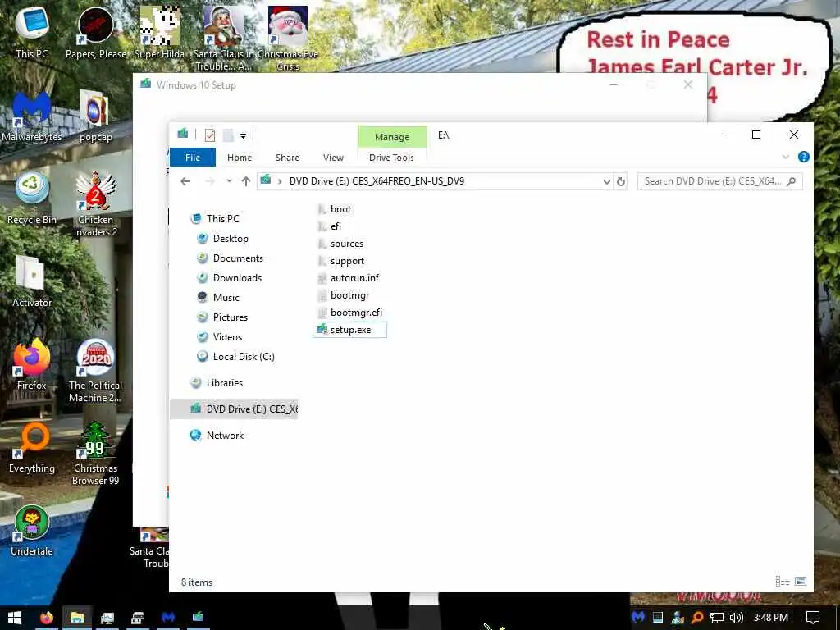Go back in Explorer navigation
The height and width of the screenshot is (630, 840).
point(185,181)
